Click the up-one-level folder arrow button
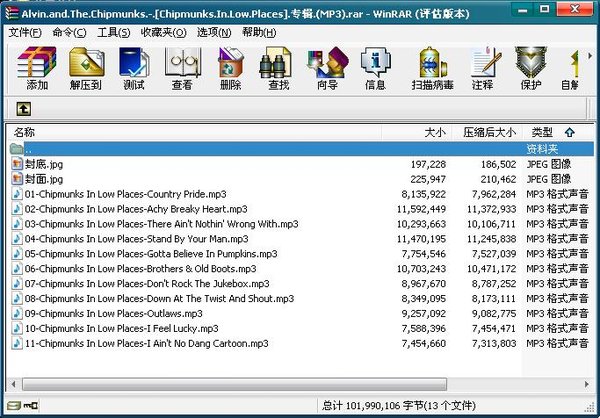Image resolution: width=600 pixels, height=418 pixels. pos(24,109)
